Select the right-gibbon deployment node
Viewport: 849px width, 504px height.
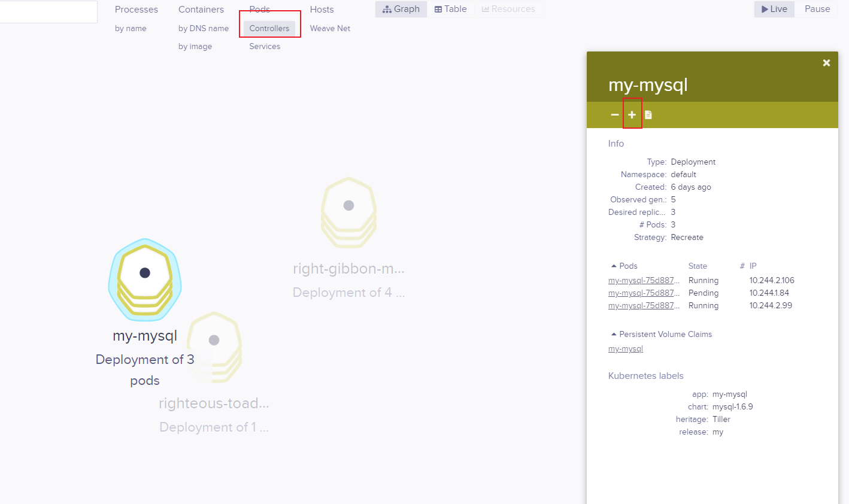348,212
